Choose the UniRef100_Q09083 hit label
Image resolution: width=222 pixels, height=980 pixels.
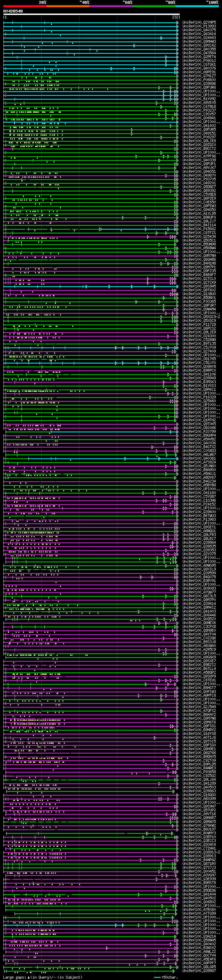pyautogui.click(x=199, y=589)
